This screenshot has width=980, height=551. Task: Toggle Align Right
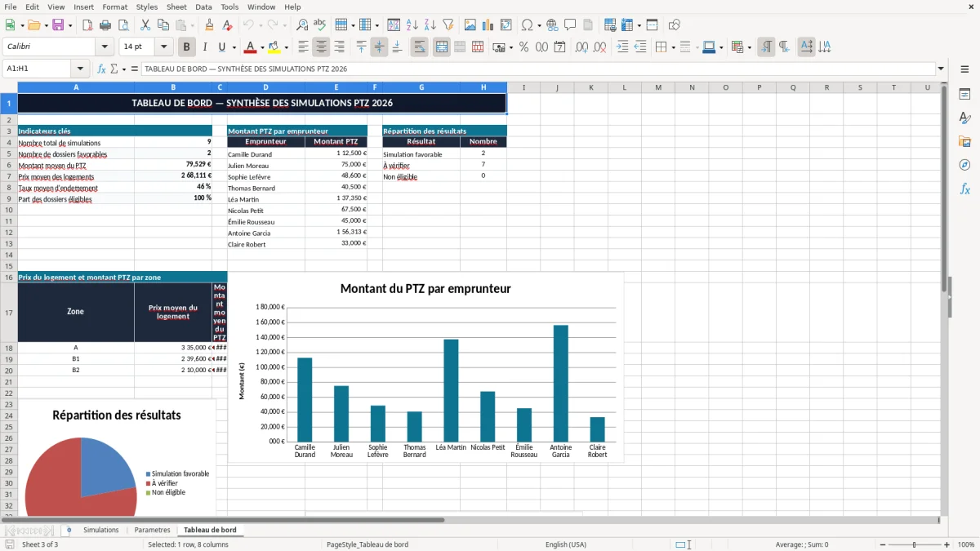pyautogui.click(x=340, y=47)
